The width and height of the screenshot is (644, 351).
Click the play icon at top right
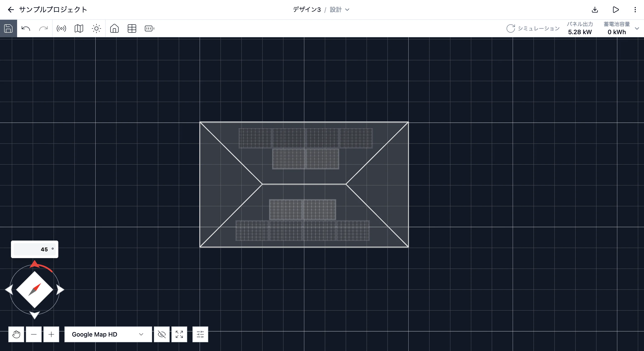click(x=616, y=10)
